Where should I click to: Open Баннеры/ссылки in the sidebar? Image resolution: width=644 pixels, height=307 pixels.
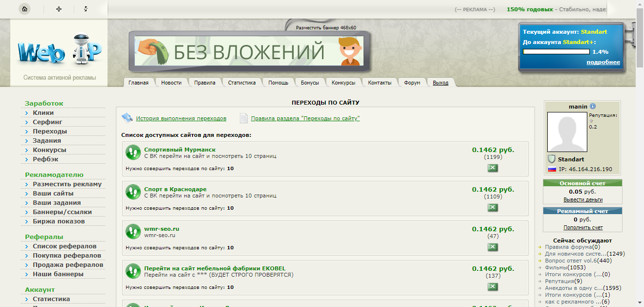tap(62, 212)
